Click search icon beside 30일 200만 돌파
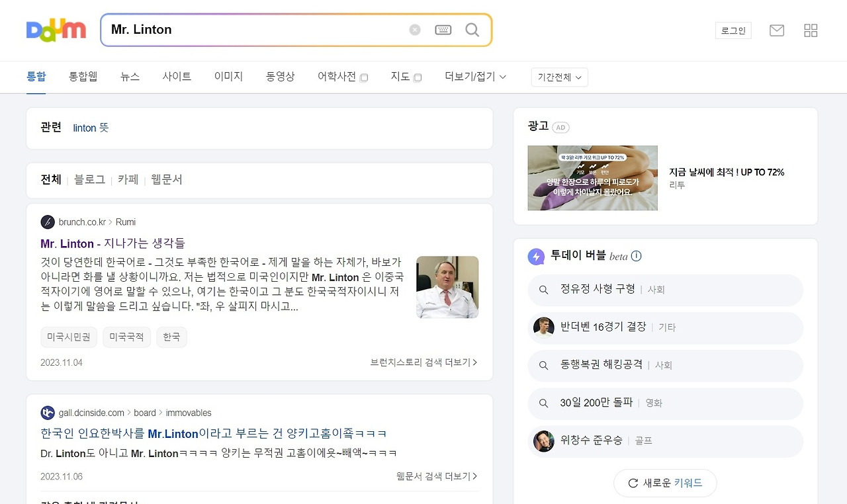Viewport: 847px width, 504px height. tap(544, 403)
